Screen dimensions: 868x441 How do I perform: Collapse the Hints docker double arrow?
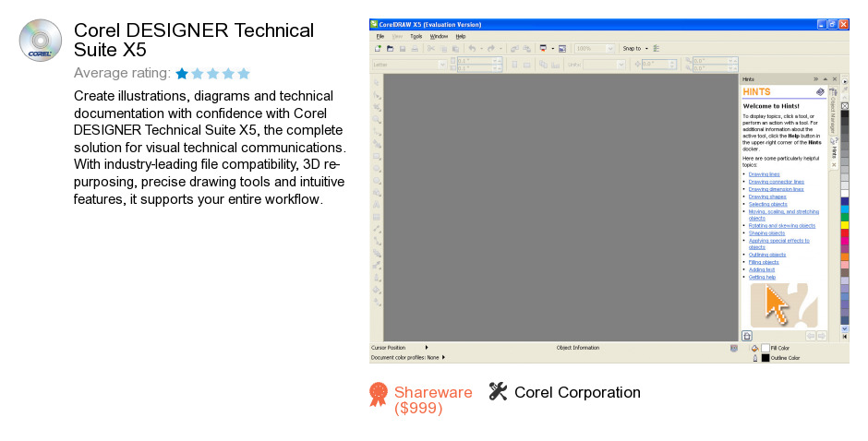point(815,79)
